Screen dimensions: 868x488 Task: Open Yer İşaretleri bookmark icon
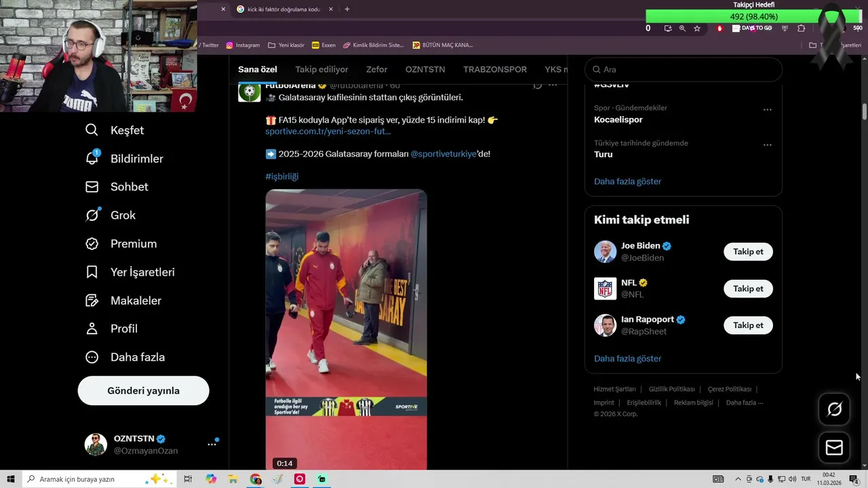pos(92,272)
